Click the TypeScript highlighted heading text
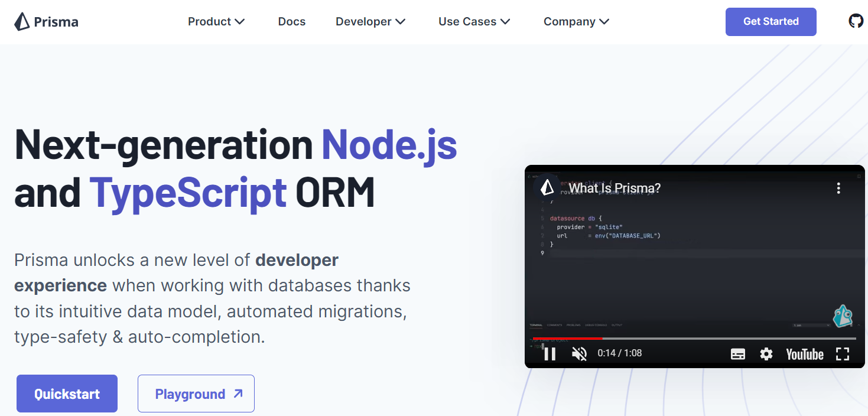Screen dimensions: 868x416 coord(188,193)
